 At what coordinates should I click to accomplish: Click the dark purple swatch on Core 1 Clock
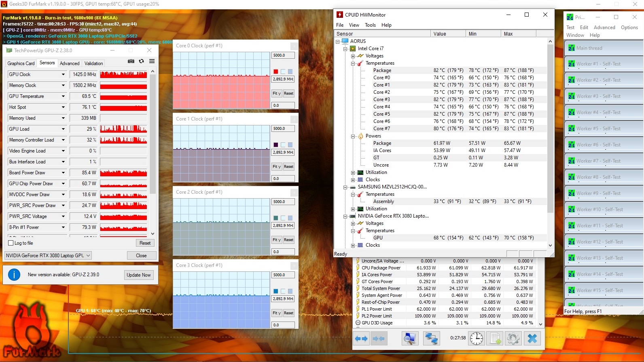pyautogui.click(x=275, y=145)
